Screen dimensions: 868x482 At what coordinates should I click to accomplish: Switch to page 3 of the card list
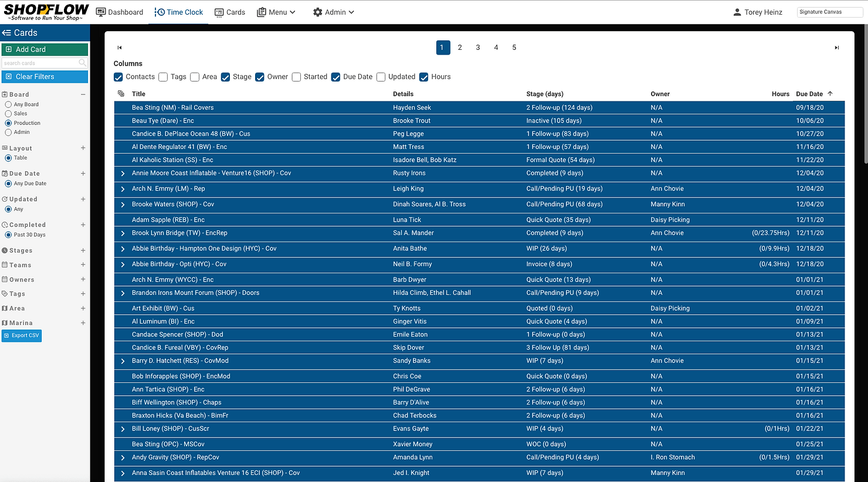pos(477,47)
